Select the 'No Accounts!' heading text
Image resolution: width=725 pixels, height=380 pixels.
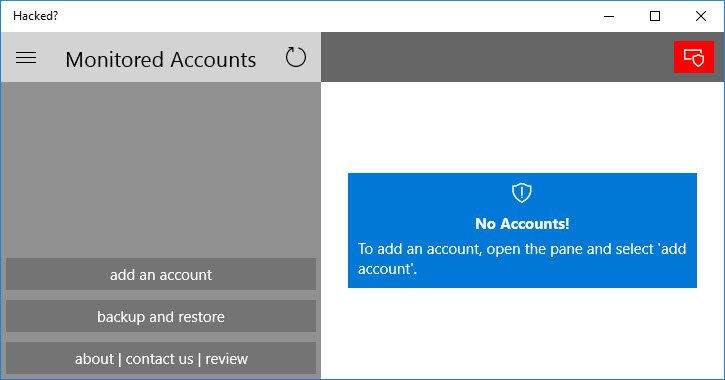click(x=522, y=224)
